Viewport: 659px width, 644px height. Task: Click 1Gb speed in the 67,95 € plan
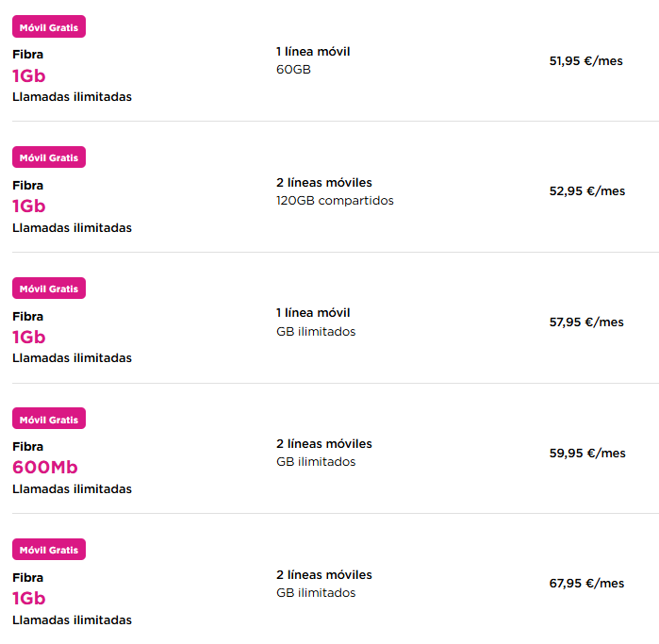(x=28, y=599)
